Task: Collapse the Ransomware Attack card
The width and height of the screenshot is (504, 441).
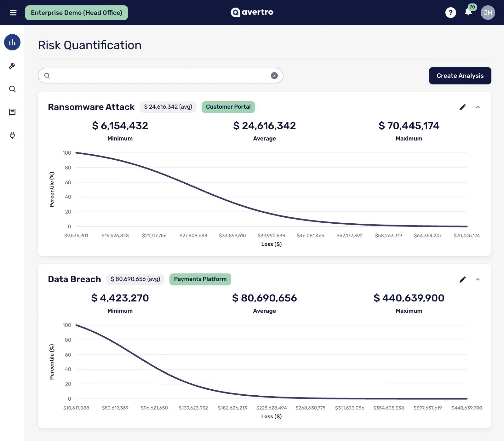Action: coord(478,107)
